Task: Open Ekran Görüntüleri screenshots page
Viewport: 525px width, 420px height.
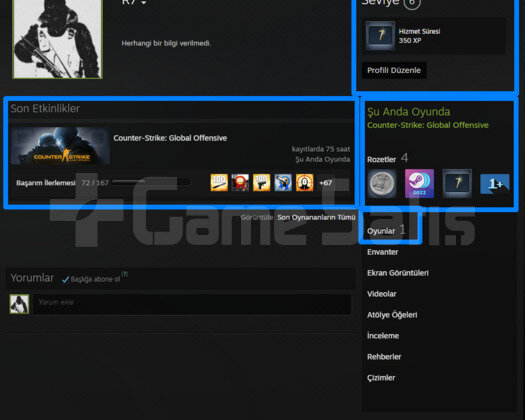Action: [x=398, y=273]
